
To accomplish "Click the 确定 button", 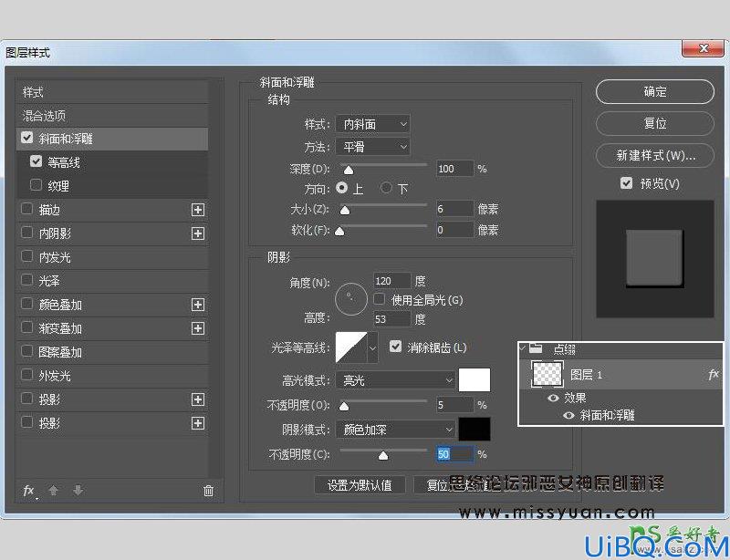I will pyautogui.click(x=654, y=92).
